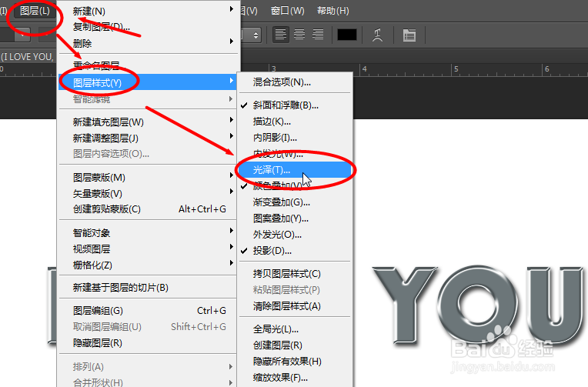Viewport: 588px width, 387px height.
Task: Open the 图层(L) menu
Action: tap(35, 11)
